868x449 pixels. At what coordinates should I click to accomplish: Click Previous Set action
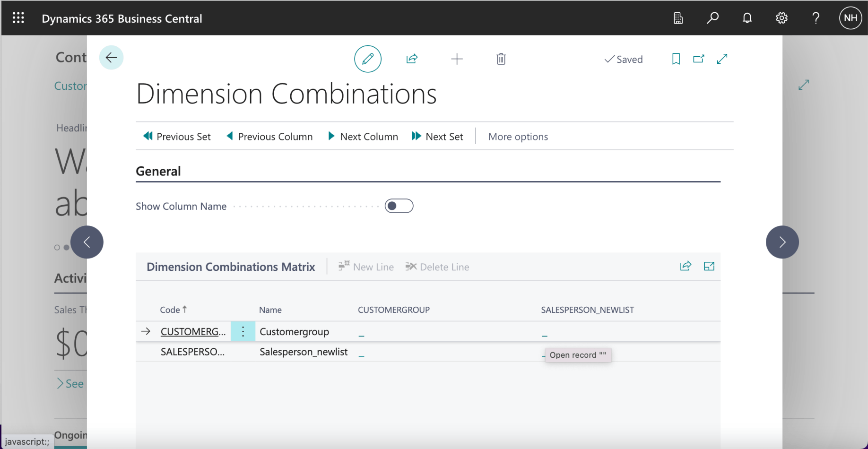(177, 137)
